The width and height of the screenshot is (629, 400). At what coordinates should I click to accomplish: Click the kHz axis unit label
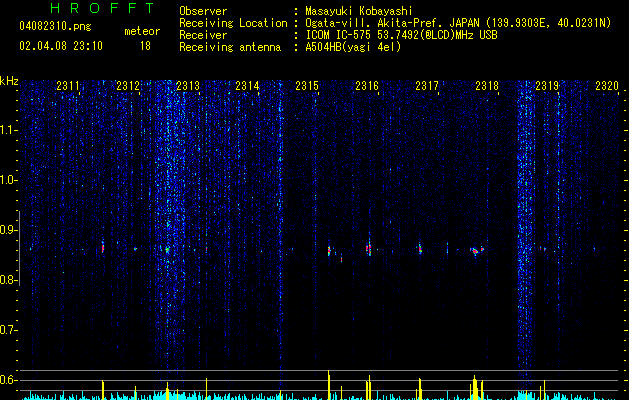point(9,81)
